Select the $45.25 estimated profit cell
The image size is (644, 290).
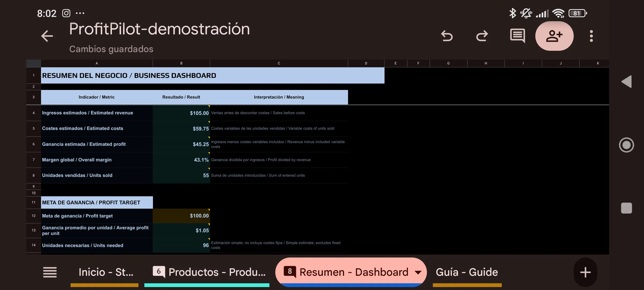[x=181, y=144]
